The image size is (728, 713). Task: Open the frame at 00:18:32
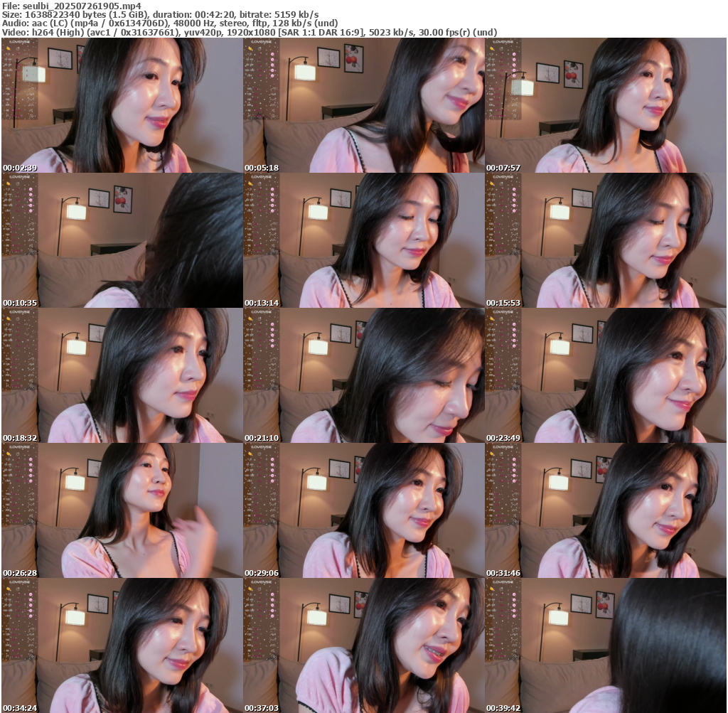click(x=122, y=375)
